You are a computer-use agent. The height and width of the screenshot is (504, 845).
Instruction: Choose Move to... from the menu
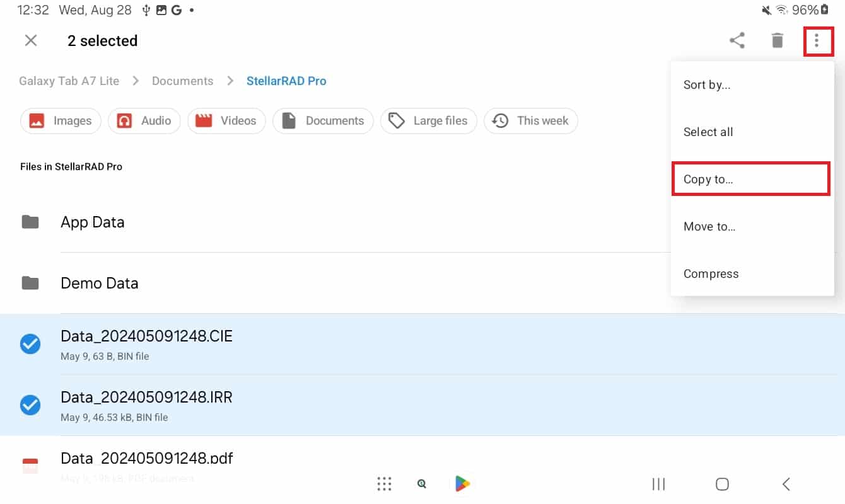(x=709, y=227)
